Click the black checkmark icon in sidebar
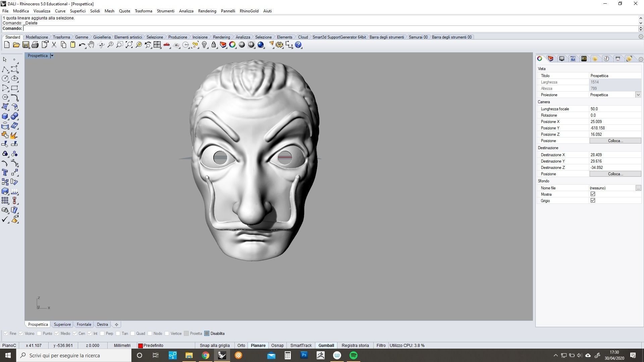Viewport: 644px width, 362px height. coord(5,220)
